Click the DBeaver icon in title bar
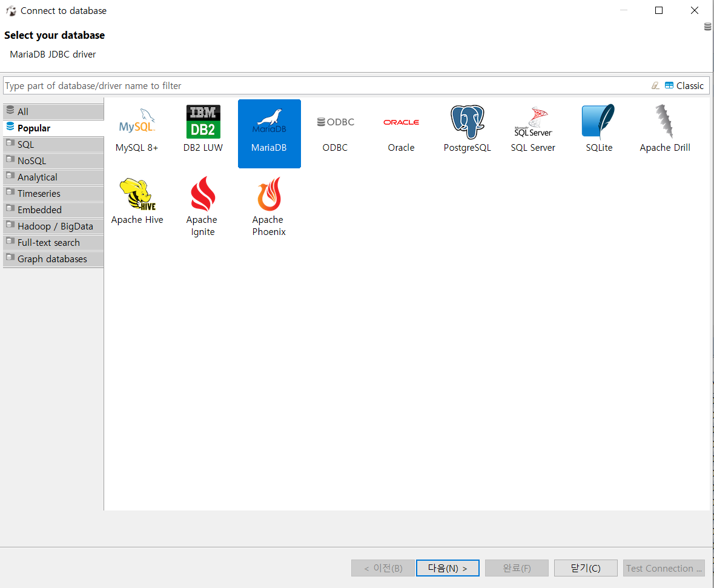 click(x=11, y=10)
